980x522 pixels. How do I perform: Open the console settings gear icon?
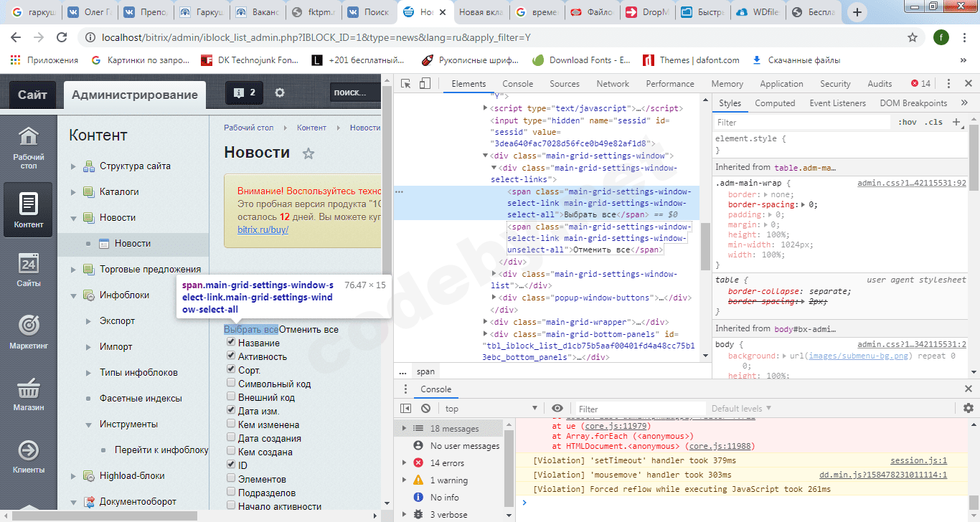click(x=969, y=408)
